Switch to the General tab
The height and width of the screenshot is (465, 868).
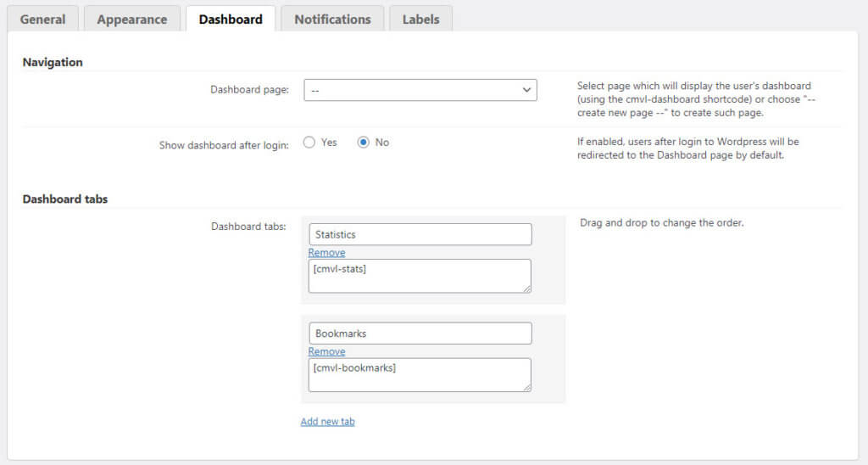tap(42, 19)
